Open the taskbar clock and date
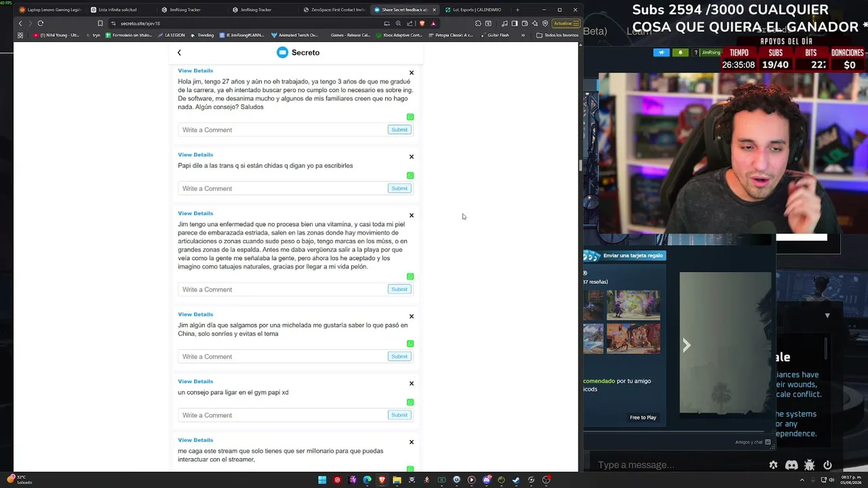The image size is (868, 488). [850, 480]
